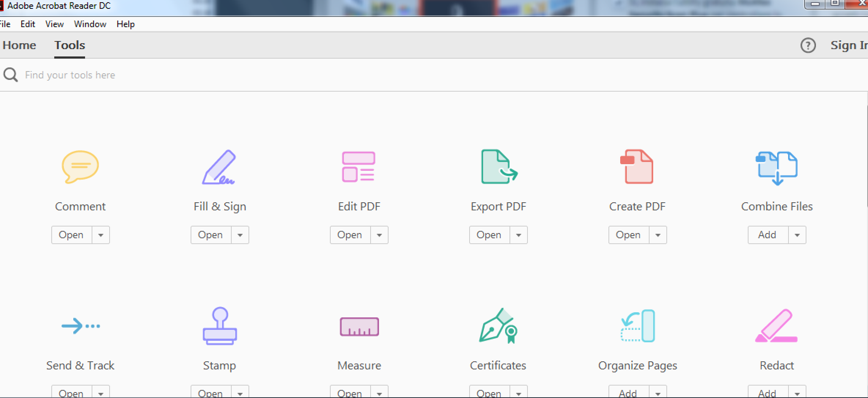Screen dimensions: 868x398
Task: Open the Window menu
Action: pyautogui.click(x=90, y=24)
